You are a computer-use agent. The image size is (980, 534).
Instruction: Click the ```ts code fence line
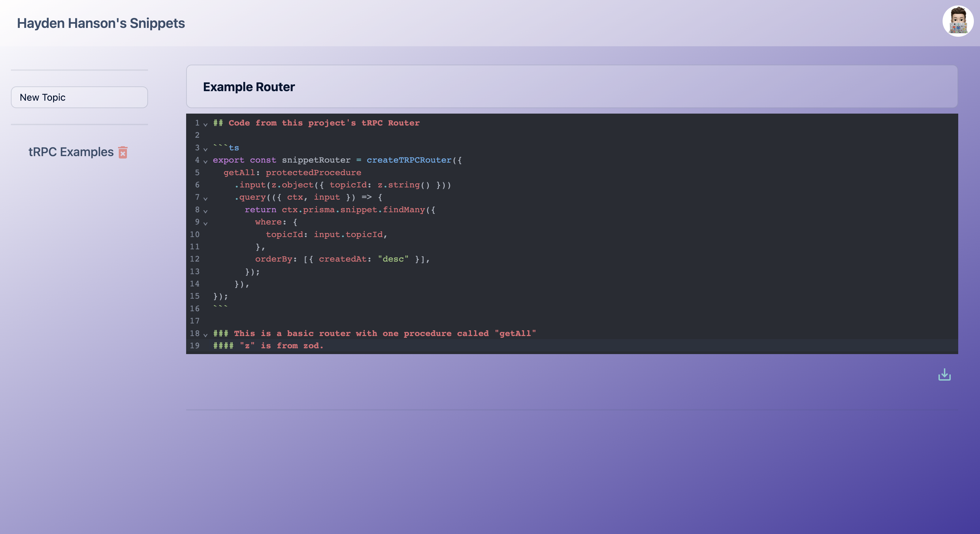(226, 148)
